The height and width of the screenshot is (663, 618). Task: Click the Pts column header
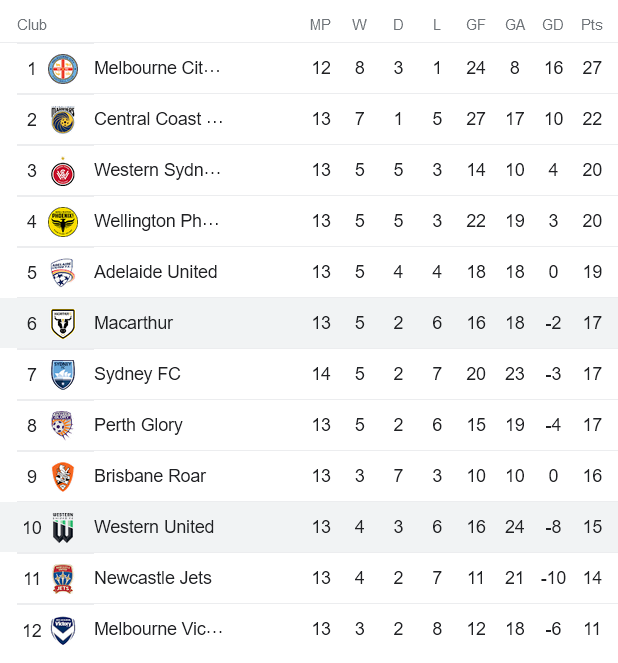tap(591, 25)
